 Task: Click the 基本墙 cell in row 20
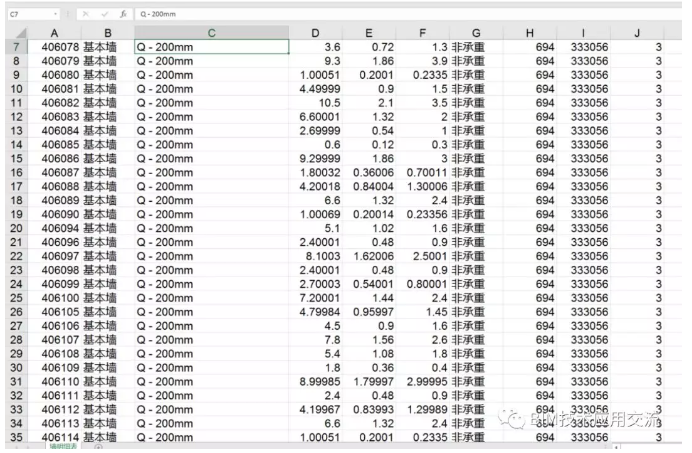(x=108, y=228)
